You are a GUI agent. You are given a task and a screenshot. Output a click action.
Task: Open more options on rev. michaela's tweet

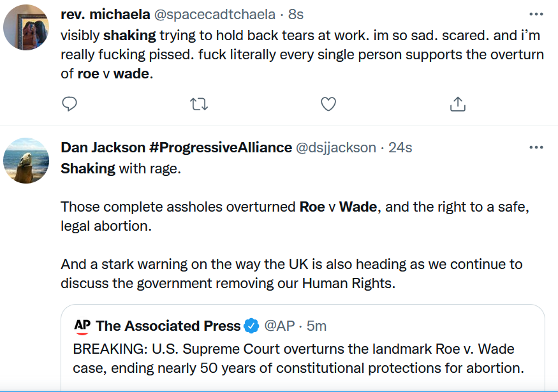tap(536, 13)
